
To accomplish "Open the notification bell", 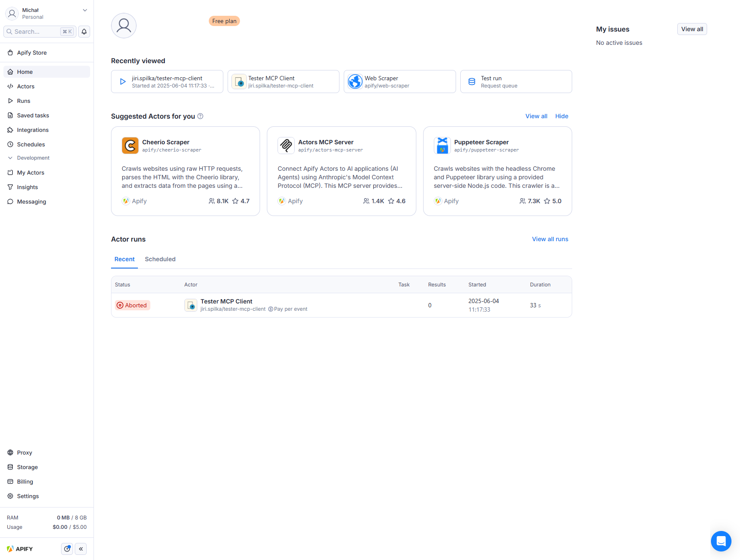I will 84,31.
